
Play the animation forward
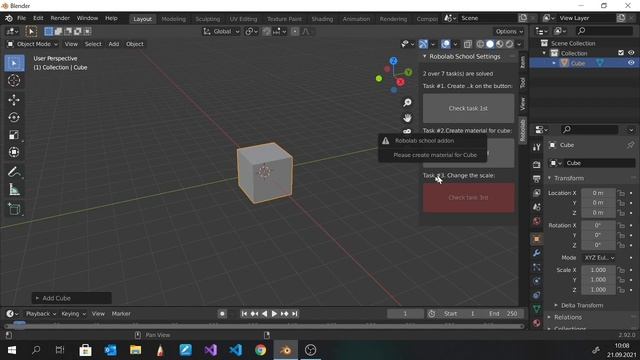274,313
